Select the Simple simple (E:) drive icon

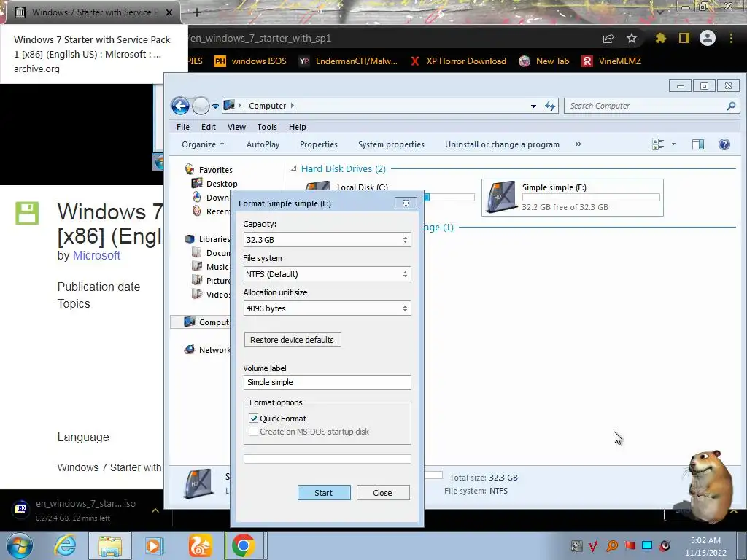point(500,196)
